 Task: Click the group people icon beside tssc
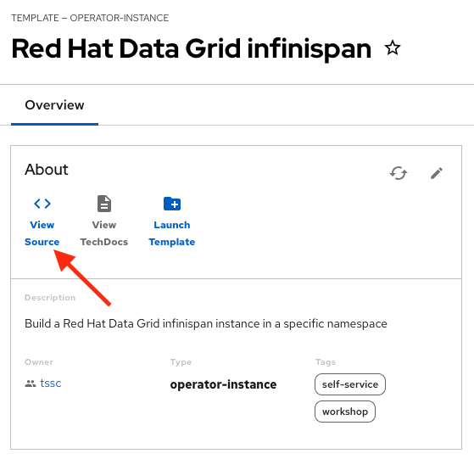tap(31, 384)
